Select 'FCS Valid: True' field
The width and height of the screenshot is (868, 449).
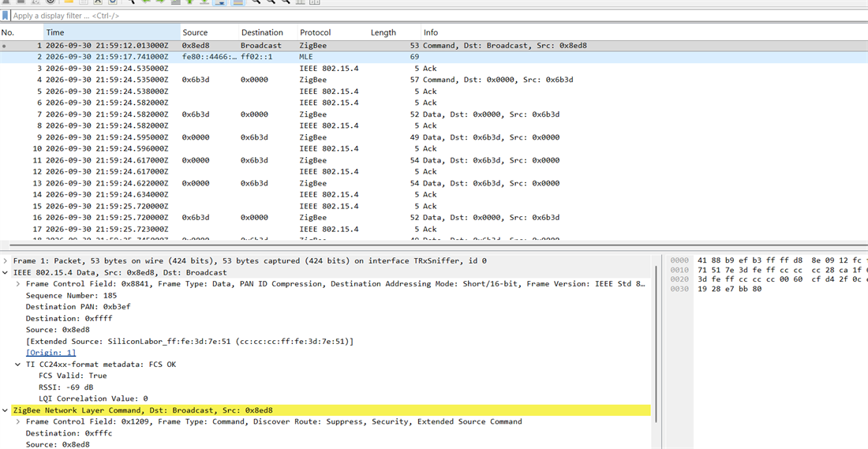[x=73, y=376]
